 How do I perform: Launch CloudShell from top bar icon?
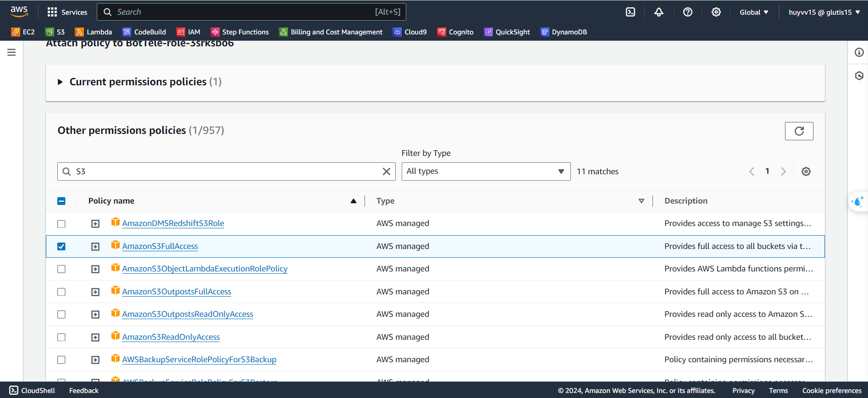click(630, 12)
